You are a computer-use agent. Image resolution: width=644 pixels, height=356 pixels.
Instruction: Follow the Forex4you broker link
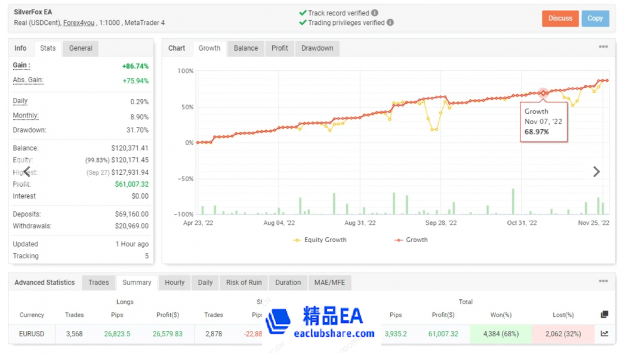click(80, 23)
